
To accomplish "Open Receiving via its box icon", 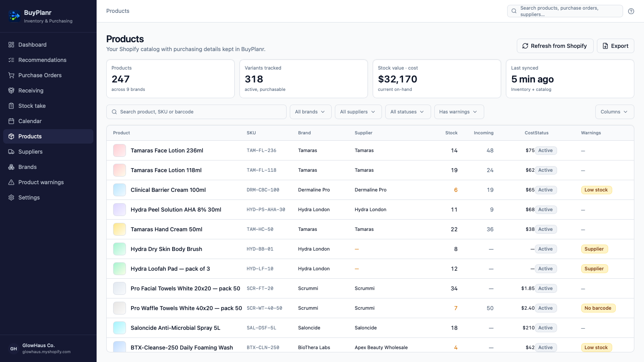I will 11,90.
